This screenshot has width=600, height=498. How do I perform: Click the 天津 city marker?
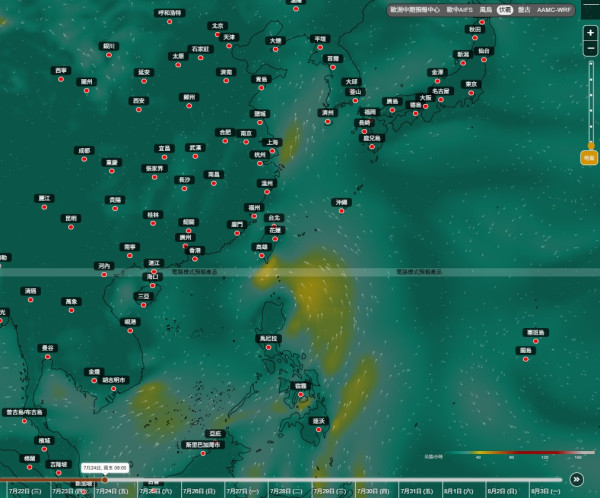click(229, 46)
